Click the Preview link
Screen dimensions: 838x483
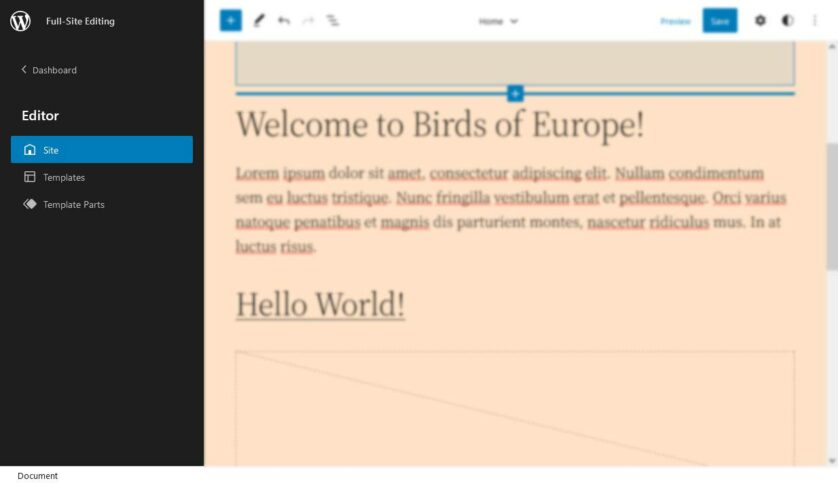[x=675, y=21]
